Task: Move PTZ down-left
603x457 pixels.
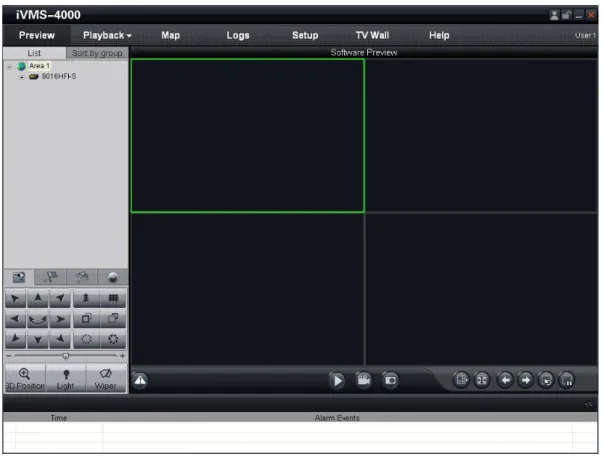Action: coord(15,339)
